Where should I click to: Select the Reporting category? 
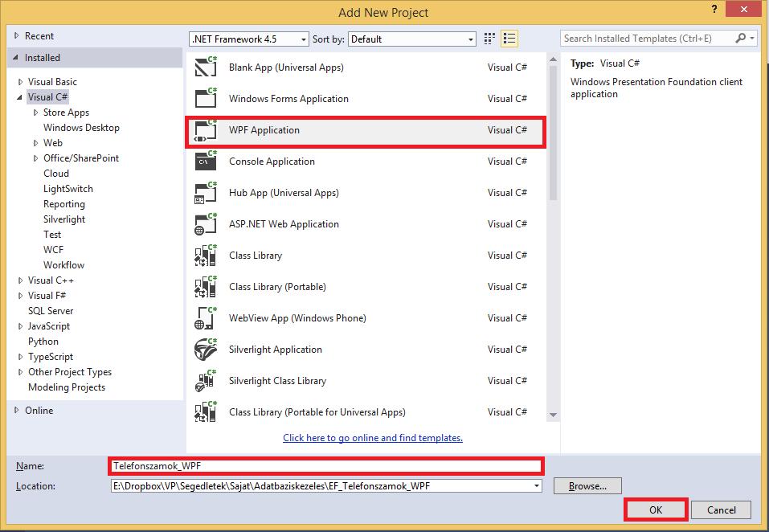click(x=63, y=204)
